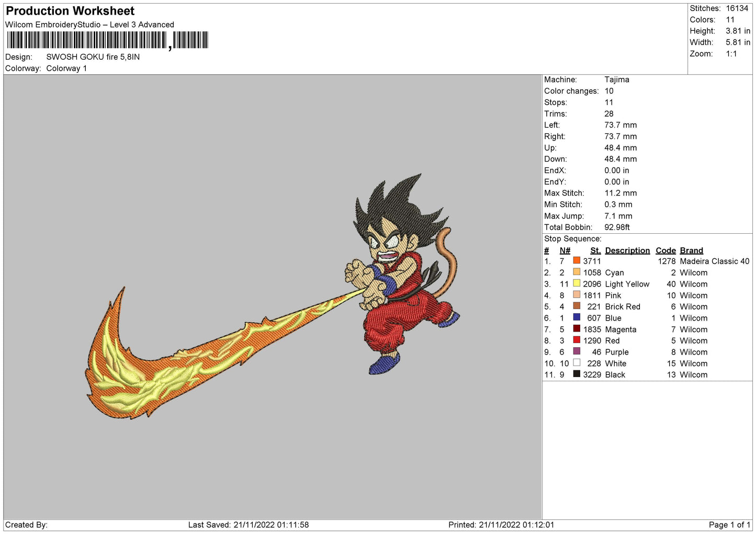This screenshot has width=756, height=534.
Task: Select the Brick Red color swatch
Action: click(x=577, y=306)
